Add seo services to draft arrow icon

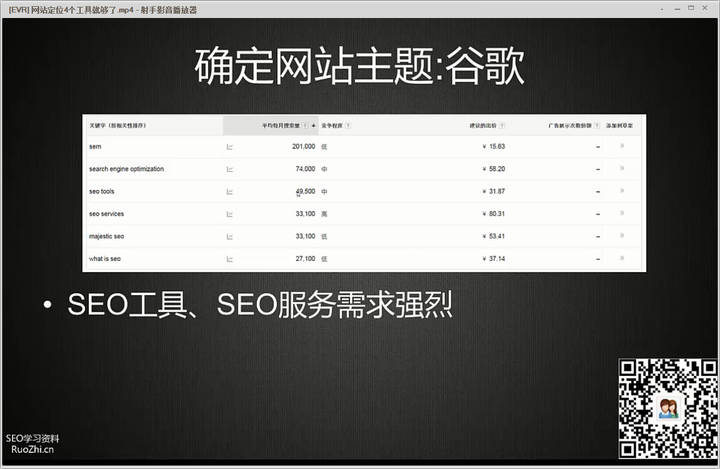click(622, 213)
